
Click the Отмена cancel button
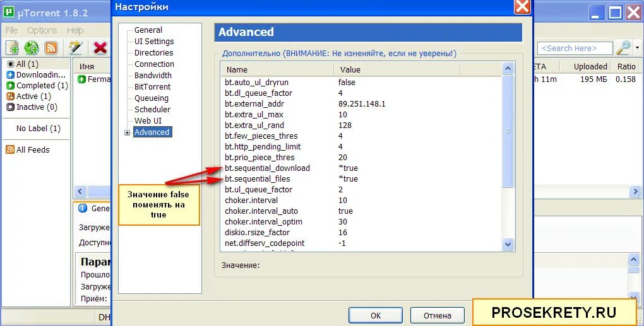tap(438, 316)
